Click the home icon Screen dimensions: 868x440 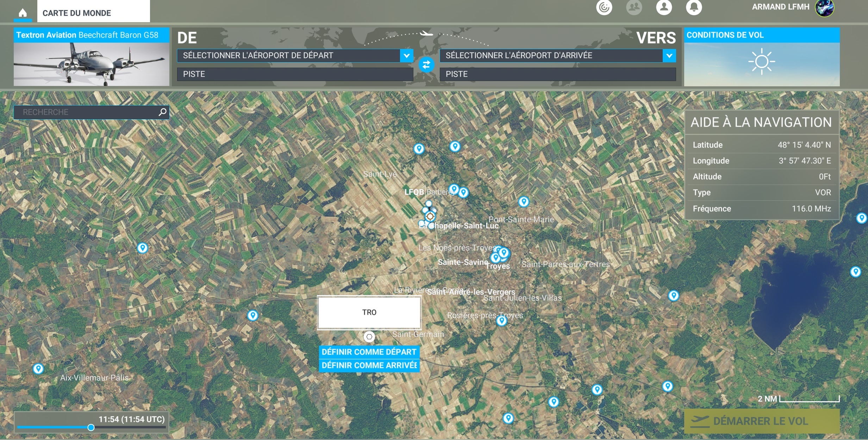tap(23, 13)
